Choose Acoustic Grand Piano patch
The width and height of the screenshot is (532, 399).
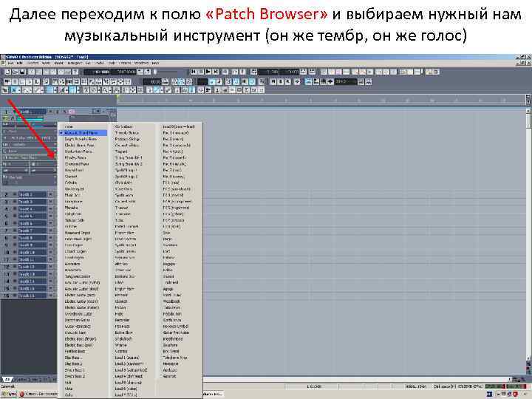tap(83, 133)
